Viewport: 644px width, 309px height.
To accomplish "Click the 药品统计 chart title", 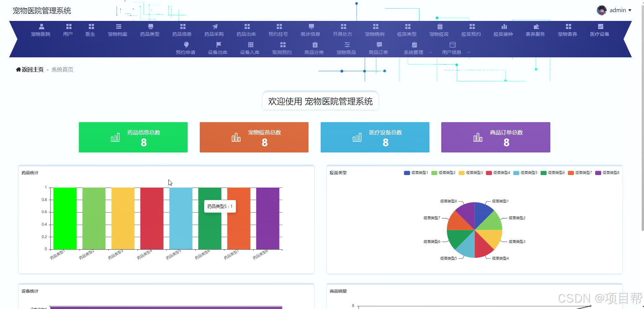I will point(30,173).
